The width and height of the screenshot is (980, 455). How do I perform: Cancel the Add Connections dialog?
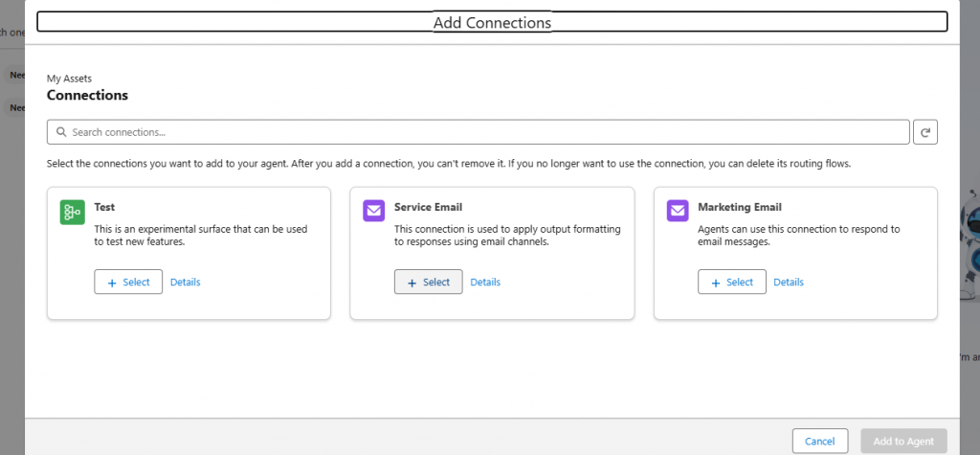pos(819,441)
